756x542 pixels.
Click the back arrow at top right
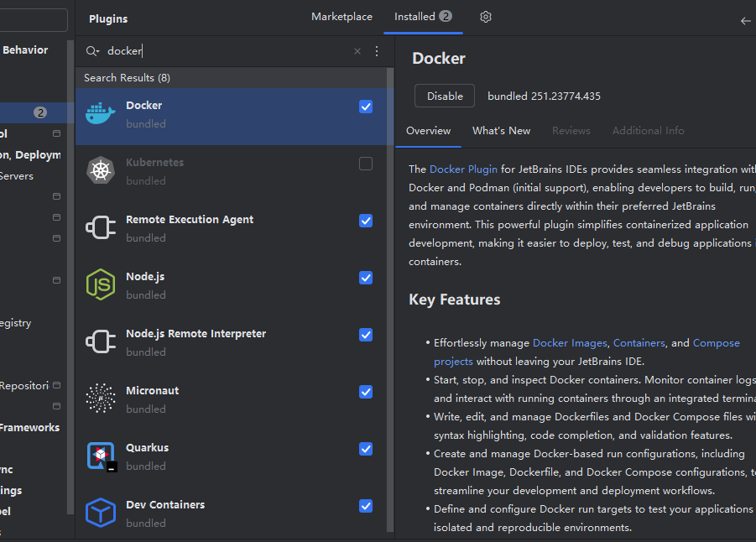click(745, 21)
